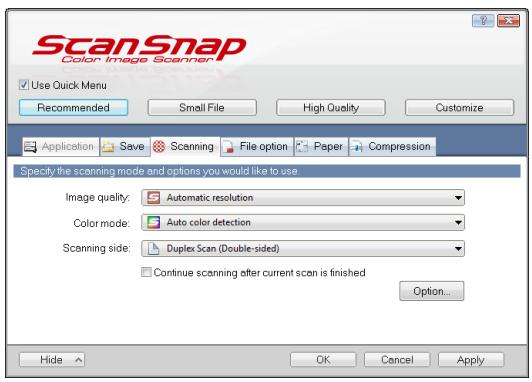
Task: Choose the Small File preset
Action: pos(202,108)
